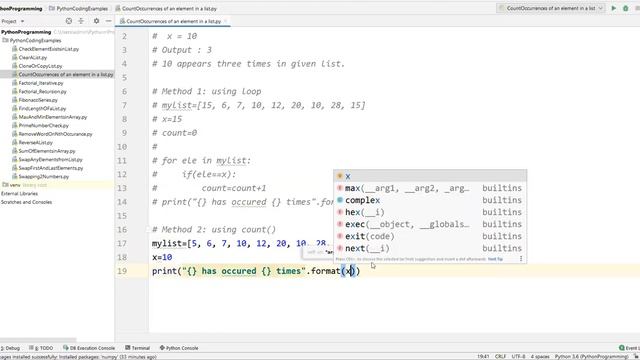Click the CountOccurrences file breadcrumb in the navigation bar
This screenshot has height=360, width=640.
click(166, 8)
